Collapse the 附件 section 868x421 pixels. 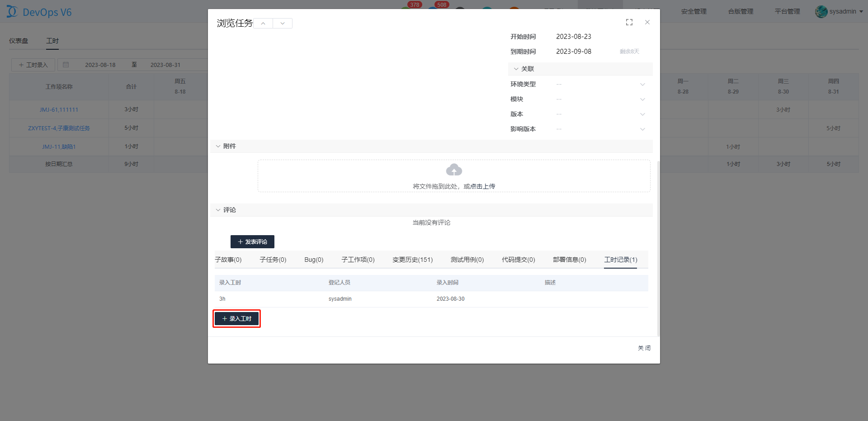coord(218,146)
